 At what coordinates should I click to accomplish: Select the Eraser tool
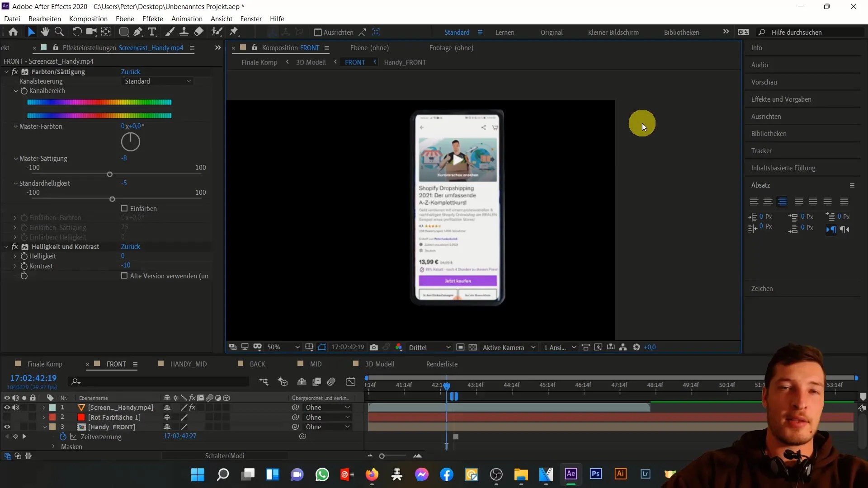198,32
